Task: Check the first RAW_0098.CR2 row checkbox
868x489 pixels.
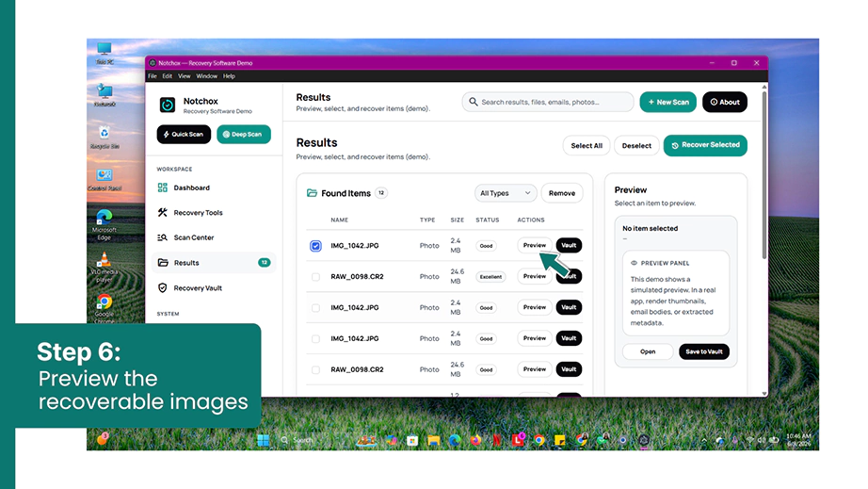Action: click(315, 277)
